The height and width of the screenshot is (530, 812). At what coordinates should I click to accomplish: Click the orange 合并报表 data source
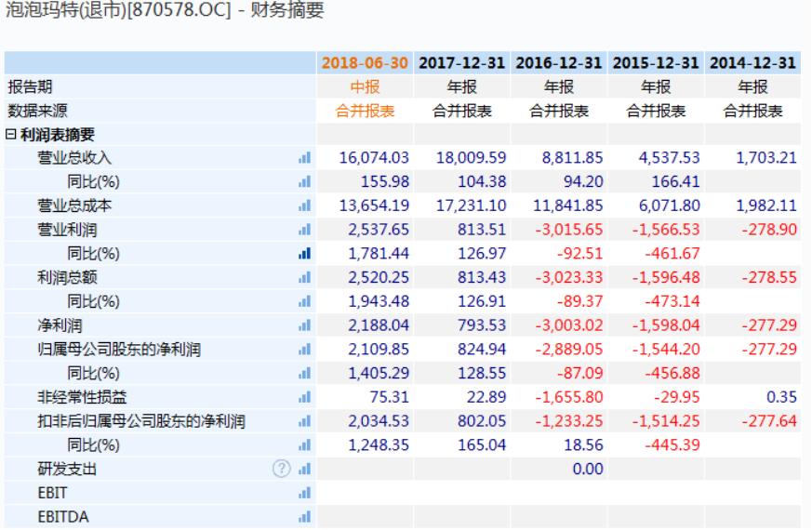366,111
